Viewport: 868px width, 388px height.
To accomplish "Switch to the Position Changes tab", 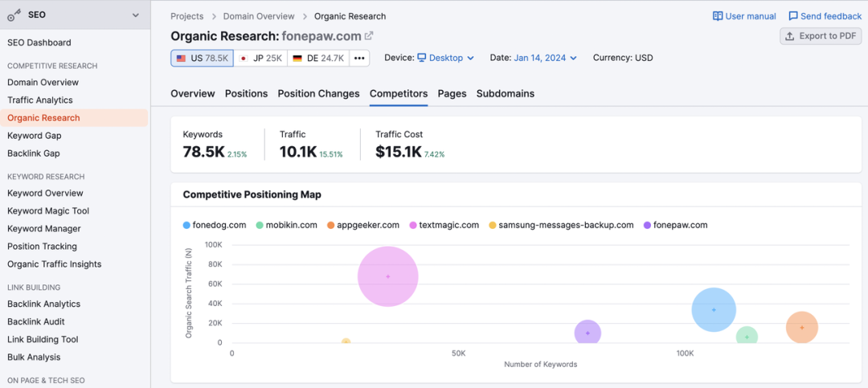I will coord(318,93).
